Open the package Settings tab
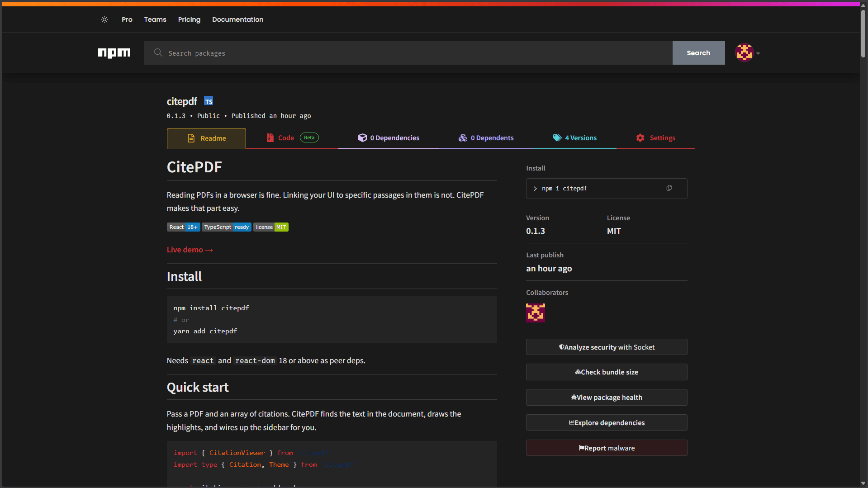The height and width of the screenshot is (488, 868). click(x=655, y=138)
